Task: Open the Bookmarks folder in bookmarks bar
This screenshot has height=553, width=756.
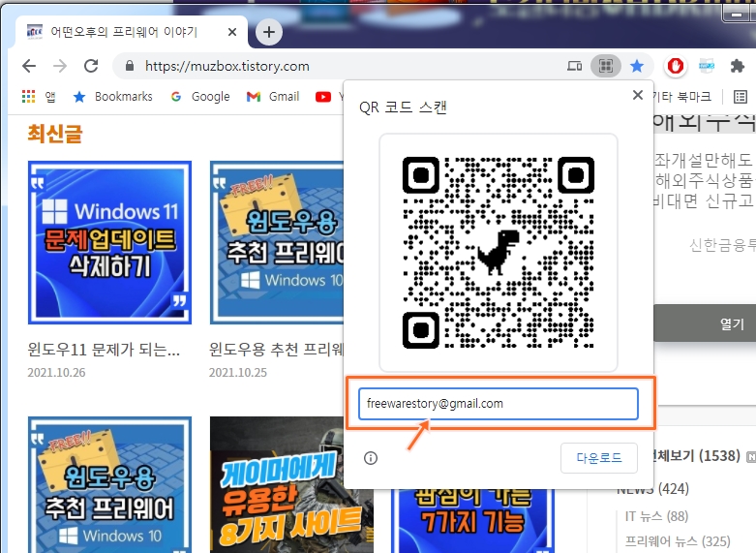Action: pyautogui.click(x=113, y=97)
